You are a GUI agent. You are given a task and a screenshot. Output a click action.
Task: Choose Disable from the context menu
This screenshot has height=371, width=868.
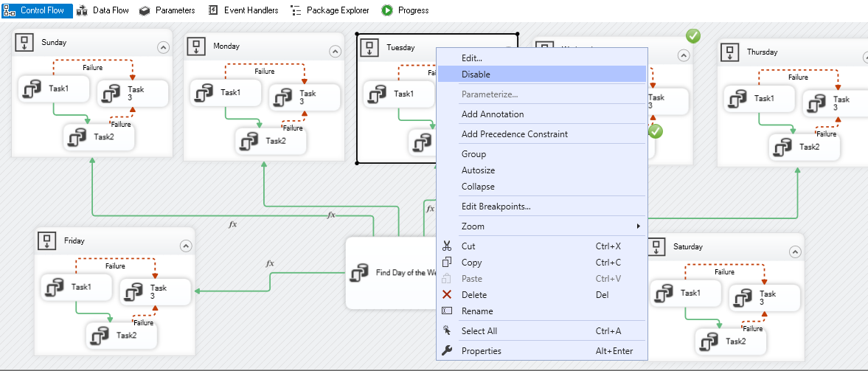pos(476,74)
